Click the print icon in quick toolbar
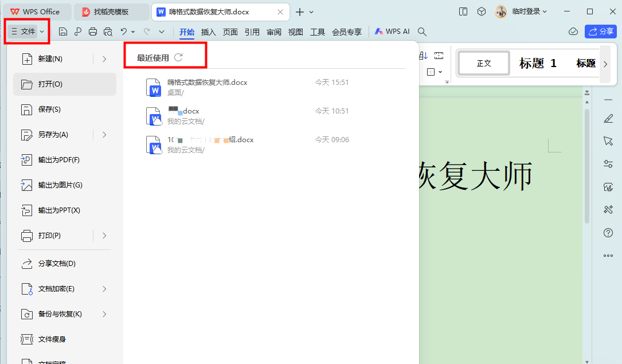 point(93,32)
